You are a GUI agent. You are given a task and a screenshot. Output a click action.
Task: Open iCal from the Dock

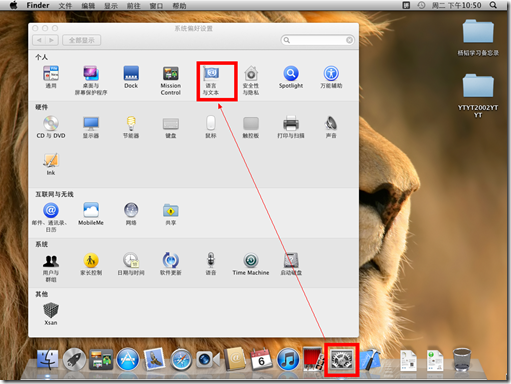[261, 360]
